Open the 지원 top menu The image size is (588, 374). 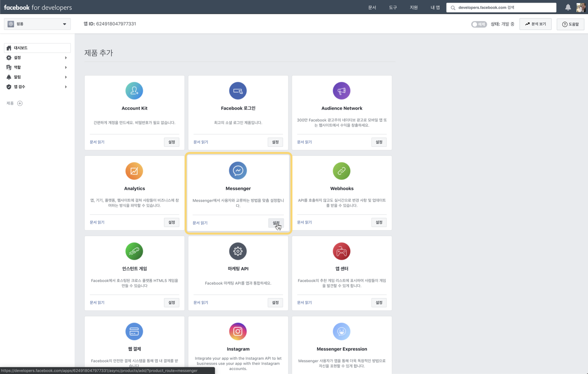pos(414,7)
